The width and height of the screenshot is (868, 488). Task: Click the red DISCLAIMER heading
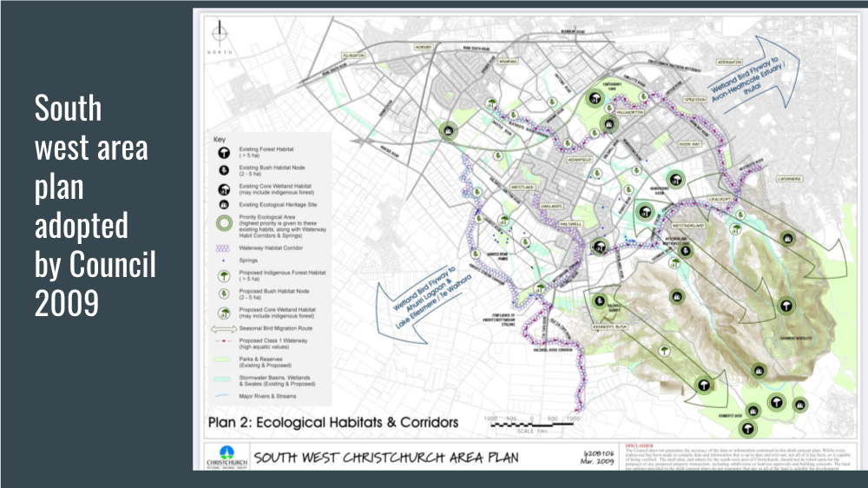coord(640,445)
